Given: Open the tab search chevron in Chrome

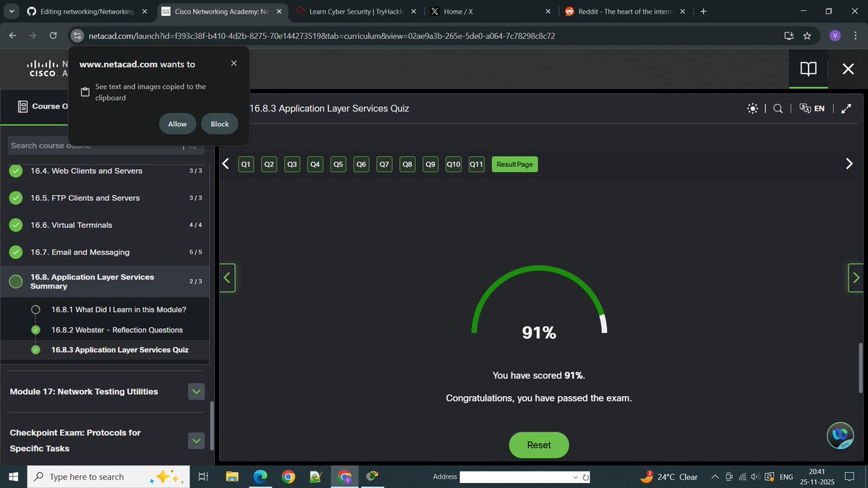Looking at the screenshot, I should pyautogui.click(x=11, y=12).
